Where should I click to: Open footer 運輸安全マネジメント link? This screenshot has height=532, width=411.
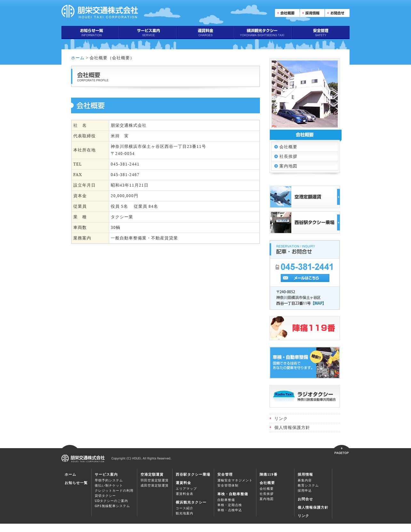pos(235,480)
